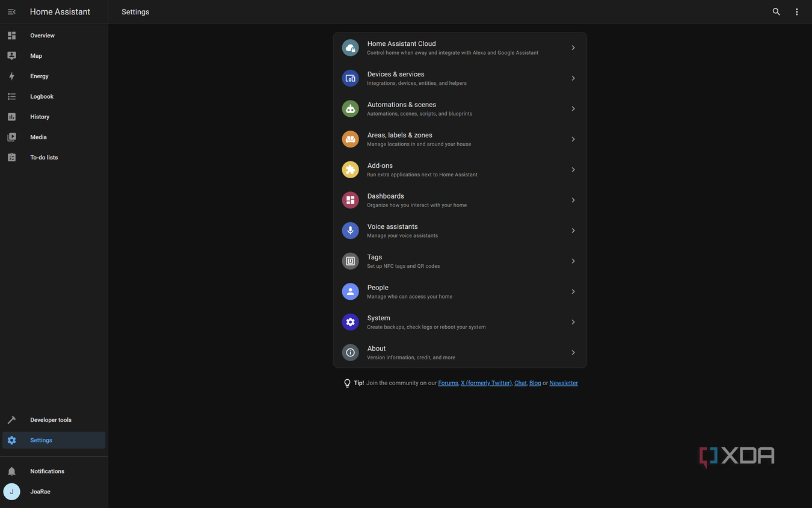812x508 pixels.
Task: Open search using the magnifier icon
Action: 777,12
